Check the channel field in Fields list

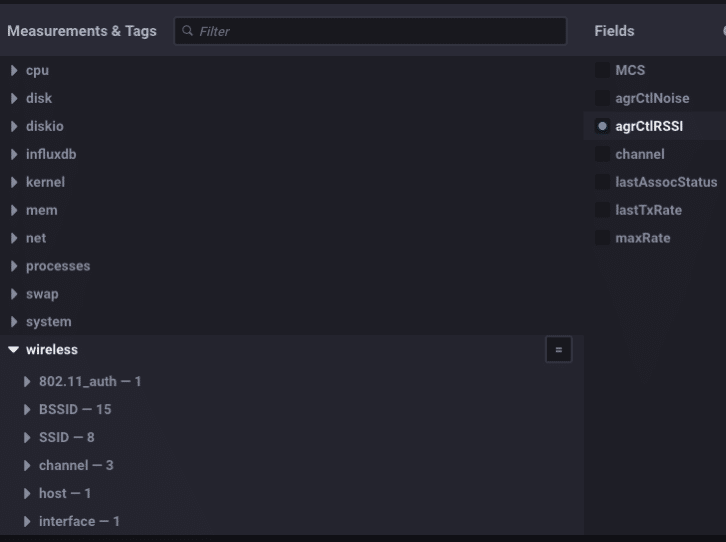pyautogui.click(x=602, y=154)
